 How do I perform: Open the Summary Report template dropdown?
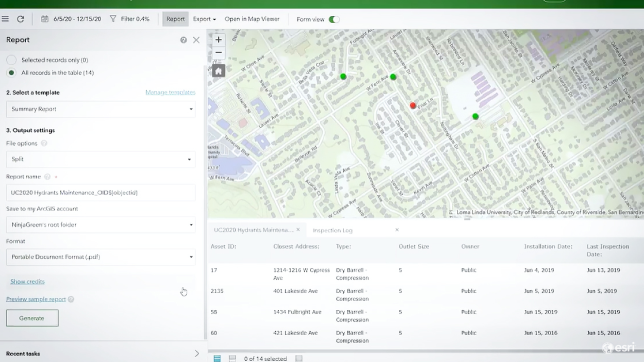coord(101,109)
